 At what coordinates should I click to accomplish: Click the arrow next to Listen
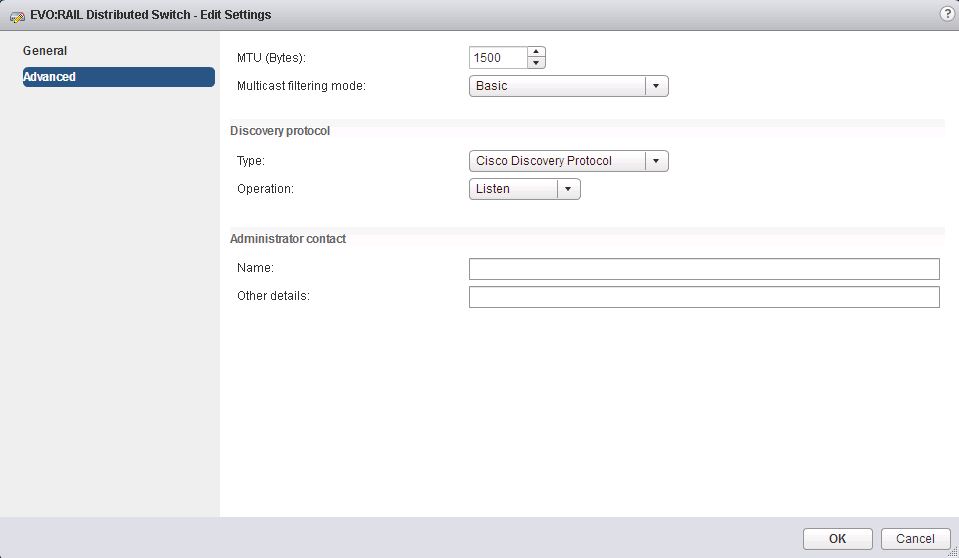(568, 189)
